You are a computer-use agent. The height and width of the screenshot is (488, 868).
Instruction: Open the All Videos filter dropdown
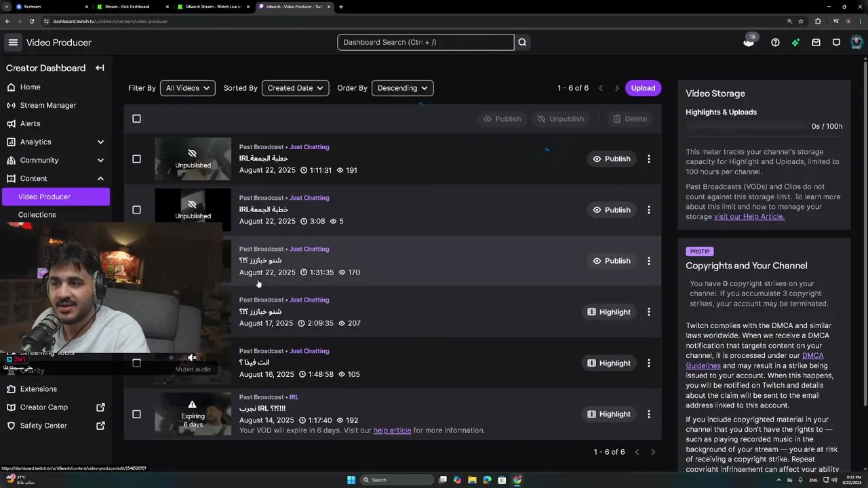tap(187, 88)
